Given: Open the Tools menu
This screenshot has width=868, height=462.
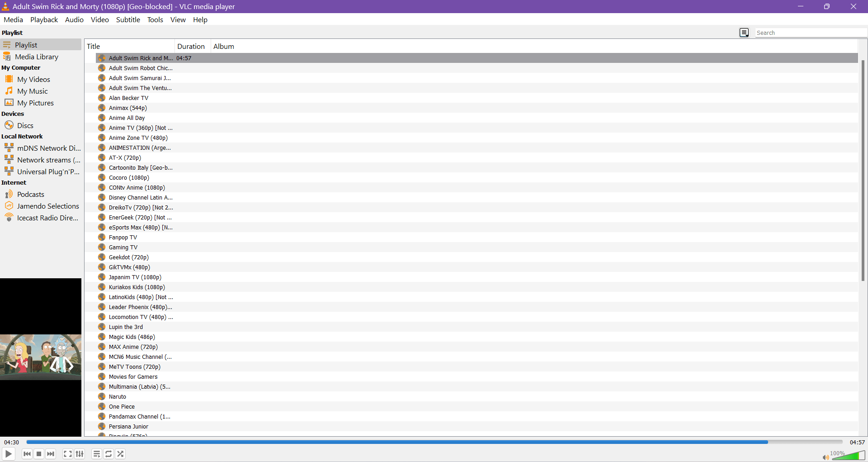Looking at the screenshot, I should click(x=155, y=19).
